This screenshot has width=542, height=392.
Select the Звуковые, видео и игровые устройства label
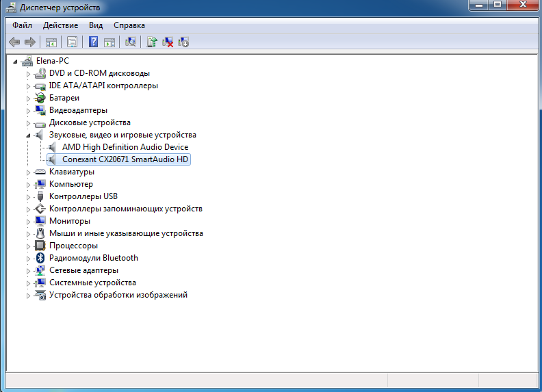pos(122,135)
